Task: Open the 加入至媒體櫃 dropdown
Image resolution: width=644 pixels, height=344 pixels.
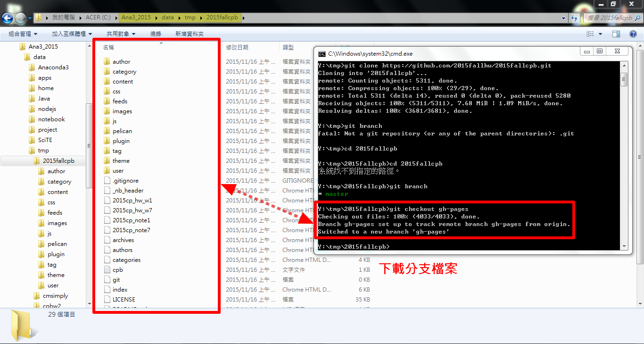Action: (72, 34)
